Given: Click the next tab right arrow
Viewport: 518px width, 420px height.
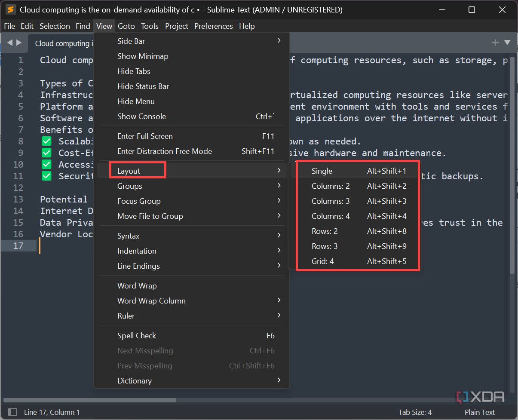Looking at the screenshot, I should pos(19,43).
